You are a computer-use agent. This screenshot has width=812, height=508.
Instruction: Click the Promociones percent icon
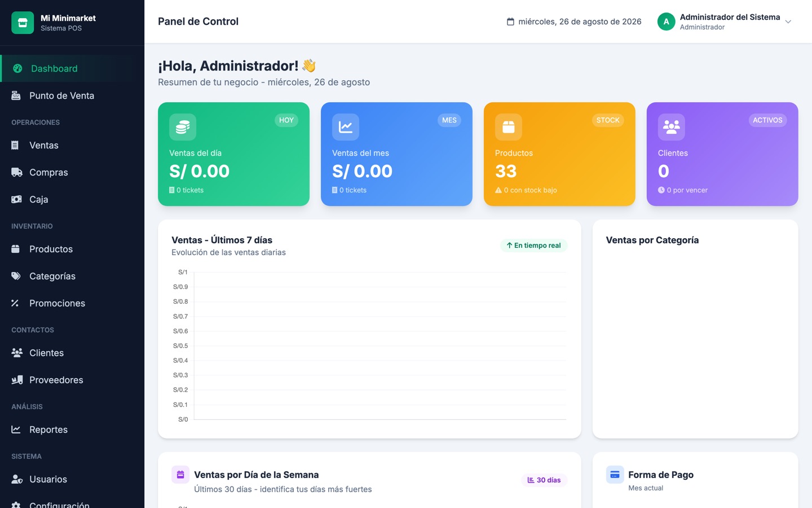coord(15,303)
